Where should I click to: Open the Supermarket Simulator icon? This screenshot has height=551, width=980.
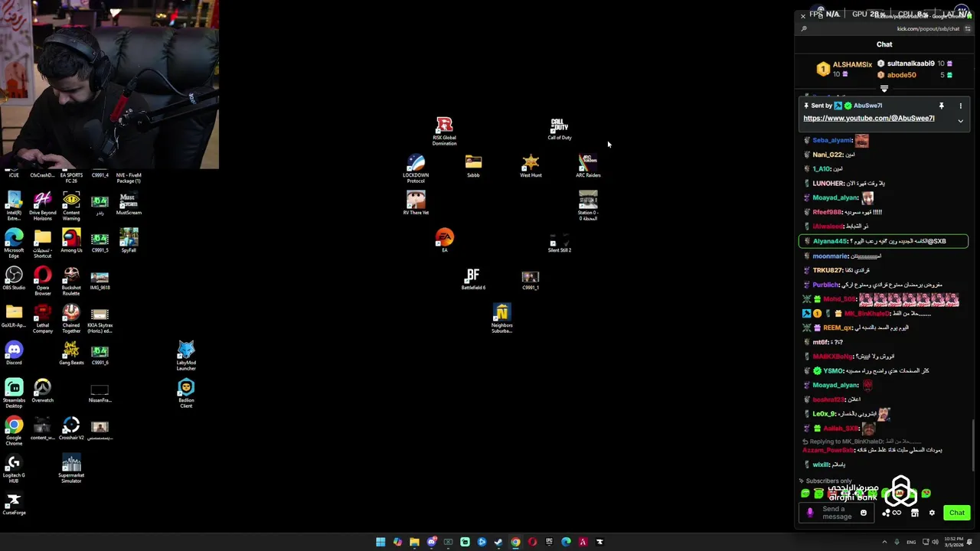[71, 468]
